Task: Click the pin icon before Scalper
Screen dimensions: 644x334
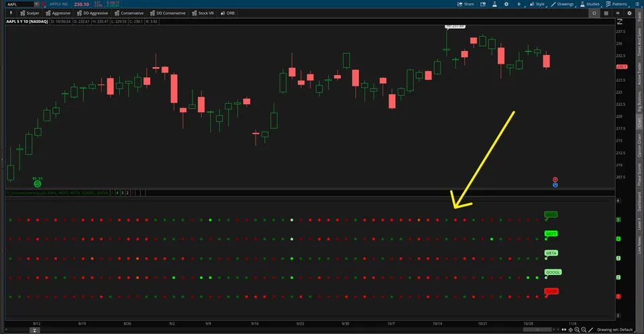Action: click(11, 13)
